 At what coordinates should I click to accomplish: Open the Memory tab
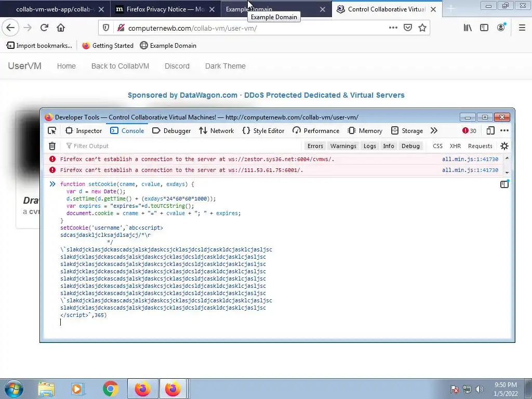pos(365,130)
